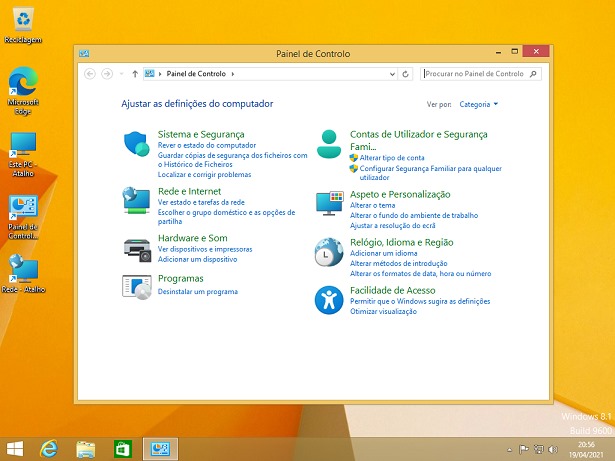Open the Sistema e Segurança shield icon
Viewport: 615px width, 461px height.
(136, 144)
